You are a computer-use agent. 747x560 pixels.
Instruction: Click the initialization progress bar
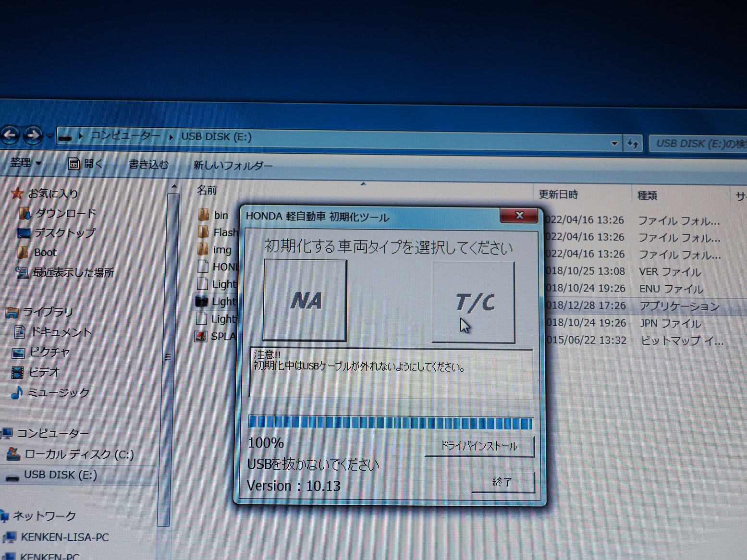(x=390, y=423)
